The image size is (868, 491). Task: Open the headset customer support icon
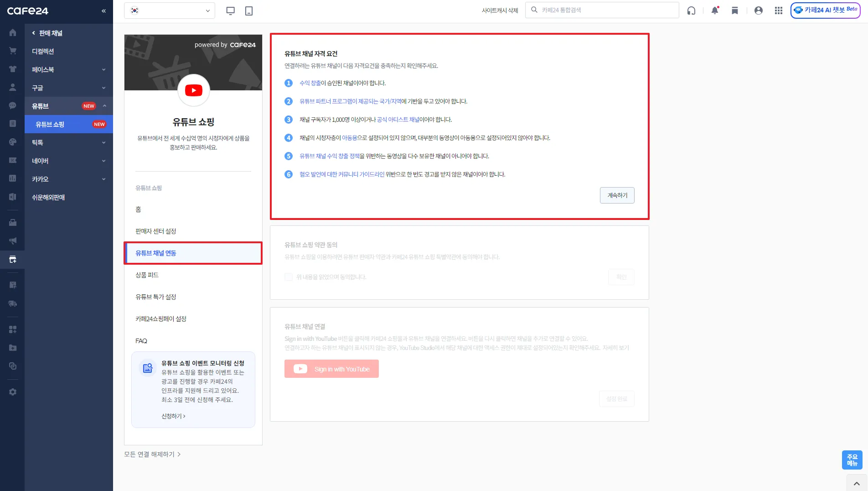coord(692,10)
